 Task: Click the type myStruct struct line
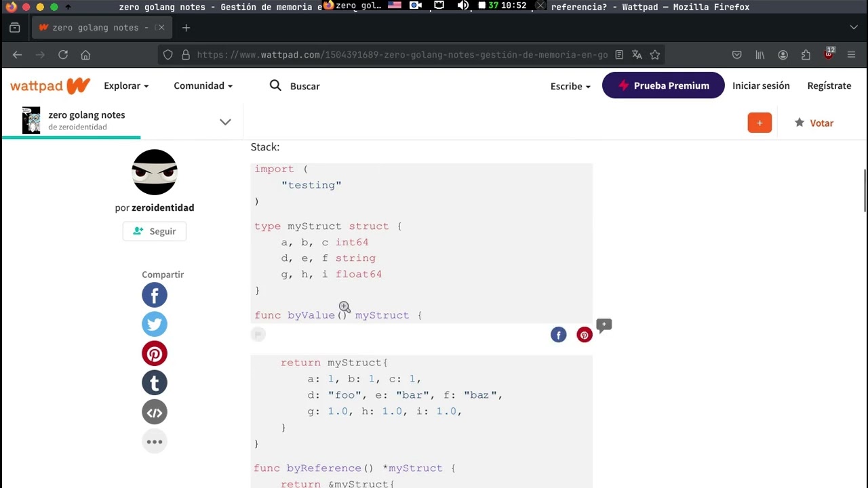pos(328,226)
